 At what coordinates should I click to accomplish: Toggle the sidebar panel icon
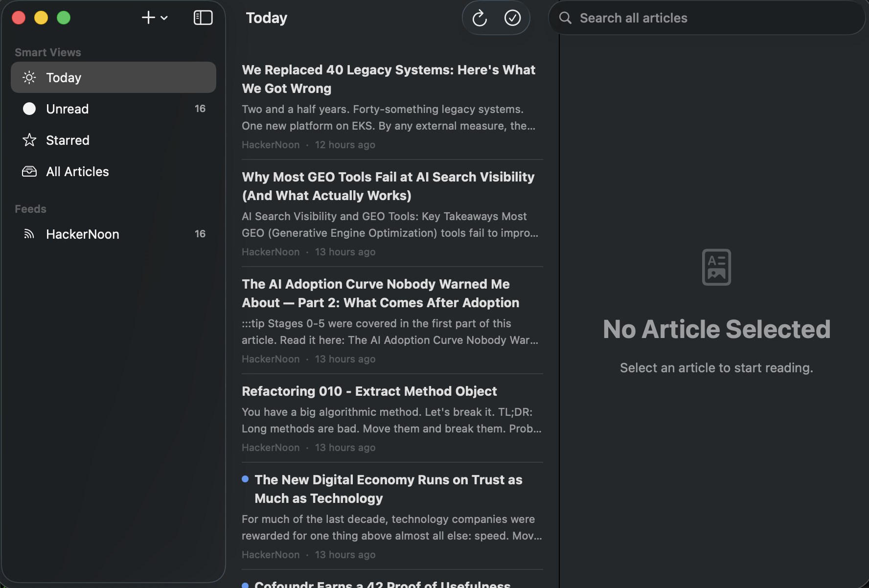203,18
